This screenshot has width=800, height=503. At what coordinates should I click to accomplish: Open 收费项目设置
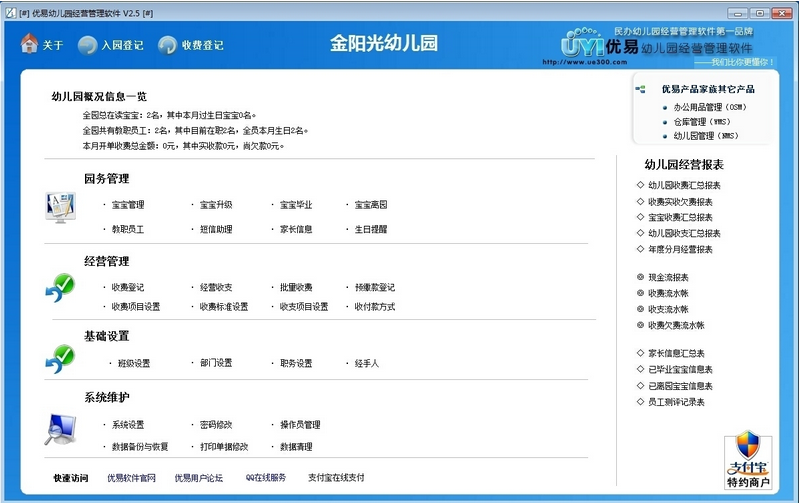(136, 307)
